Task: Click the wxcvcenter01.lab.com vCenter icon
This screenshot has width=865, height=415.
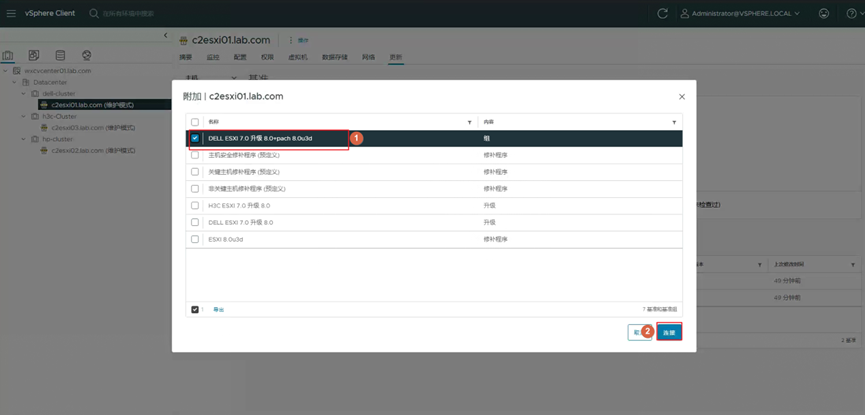Action: (17, 71)
